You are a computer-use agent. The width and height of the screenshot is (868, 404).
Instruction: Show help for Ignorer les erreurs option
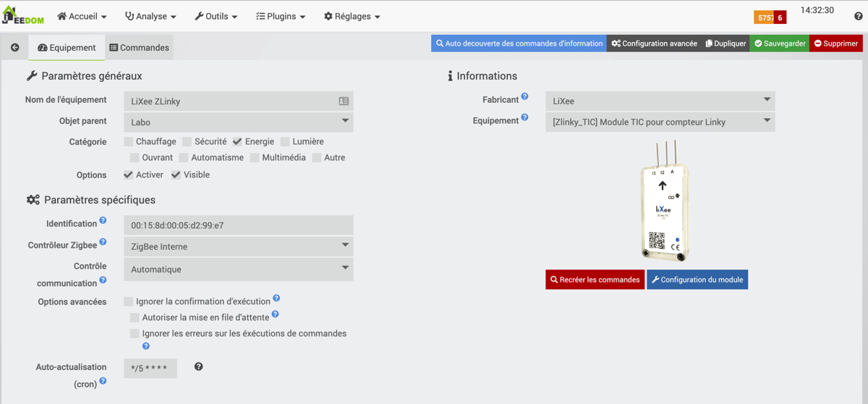click(x=145, y=346)
